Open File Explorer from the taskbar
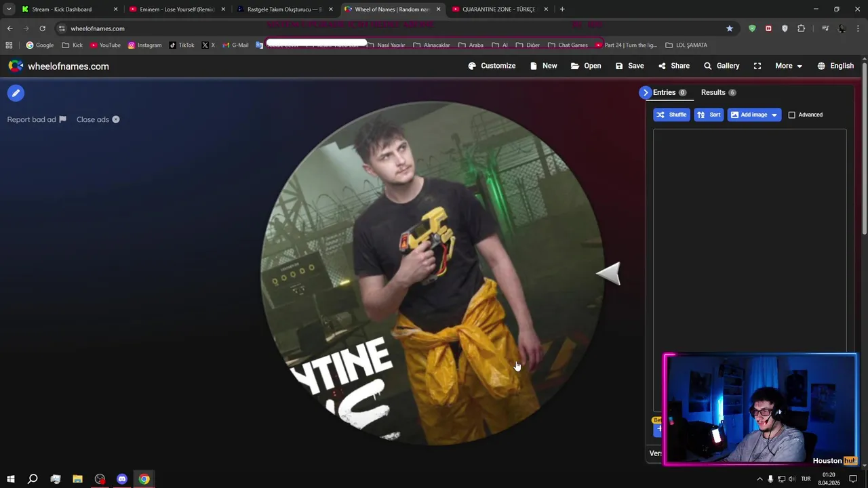 [77, 479]
